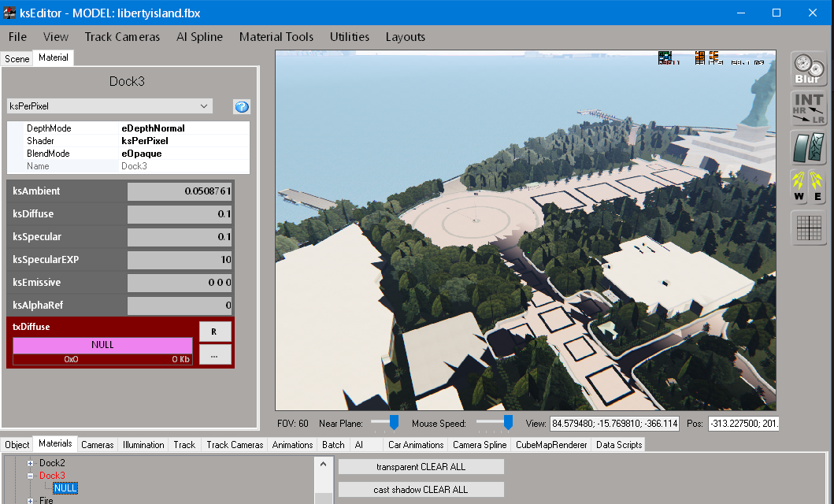Open the blue help question-mark icon
Screen dimensions: 834x504
pyautogui.click(x=242, y=107)
